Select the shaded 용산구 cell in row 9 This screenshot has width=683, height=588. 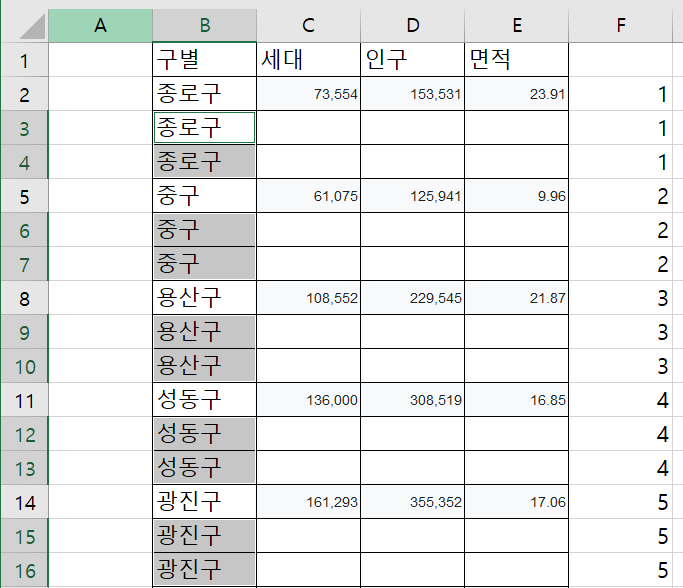(204, 332)
